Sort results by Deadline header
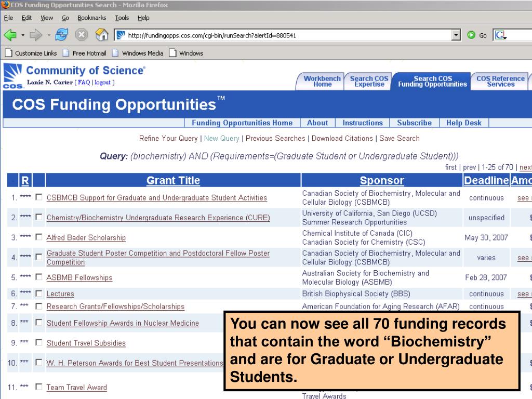The width and height of the screenshot is (532, 399). (x=486, y=180)
